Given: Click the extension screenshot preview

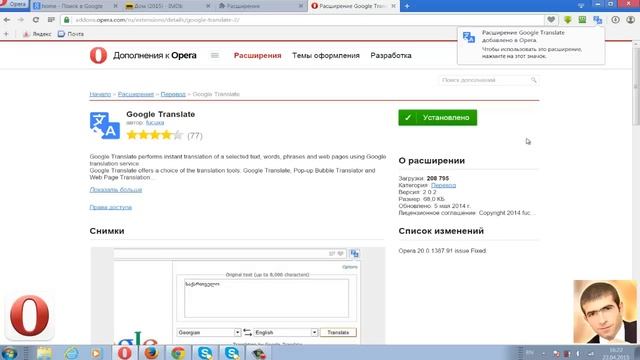Looking at the screenshot, I should point(238,296).
